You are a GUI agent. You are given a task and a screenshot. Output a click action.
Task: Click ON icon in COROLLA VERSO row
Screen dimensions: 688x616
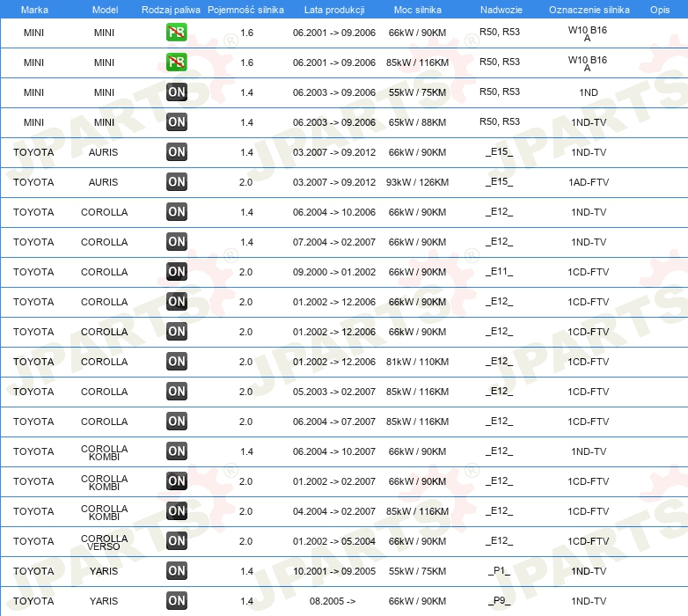(177, 541)
